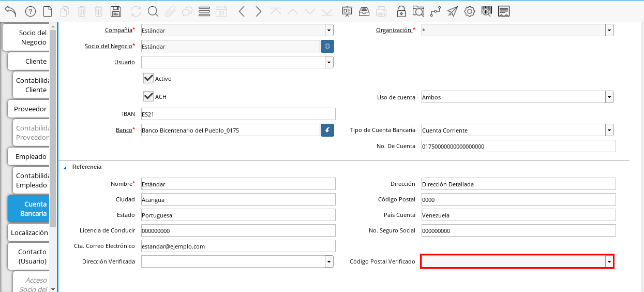Click the IBAN input field
This screenshot has width=644, height=292.
click(238, 114)
